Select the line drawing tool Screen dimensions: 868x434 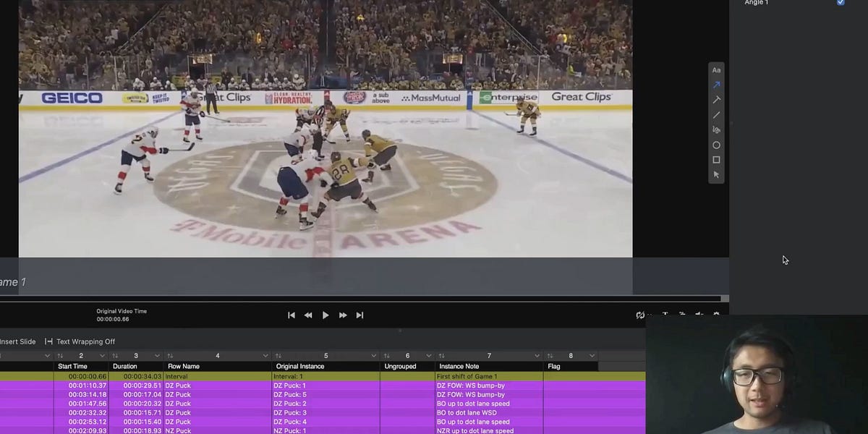coord(716,115)
